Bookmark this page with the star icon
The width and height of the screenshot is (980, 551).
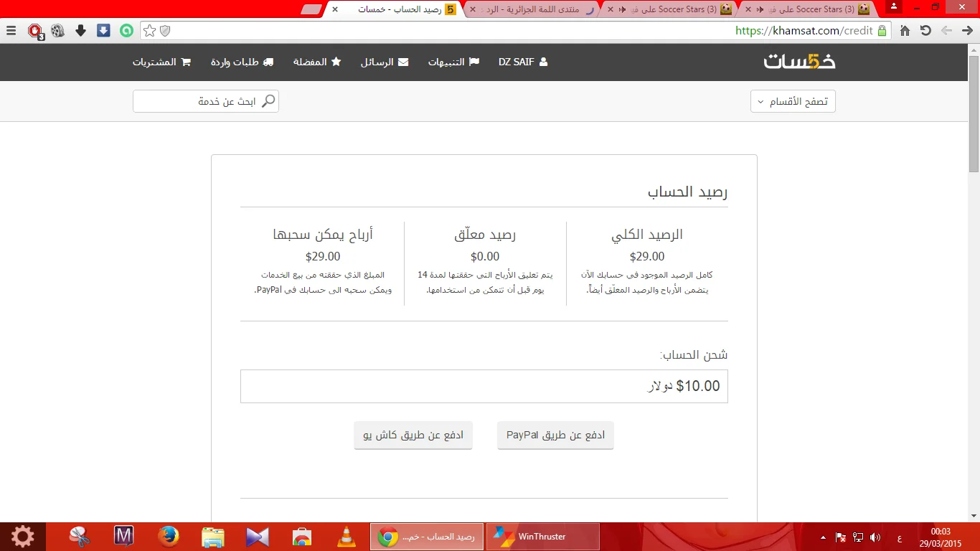149,31
